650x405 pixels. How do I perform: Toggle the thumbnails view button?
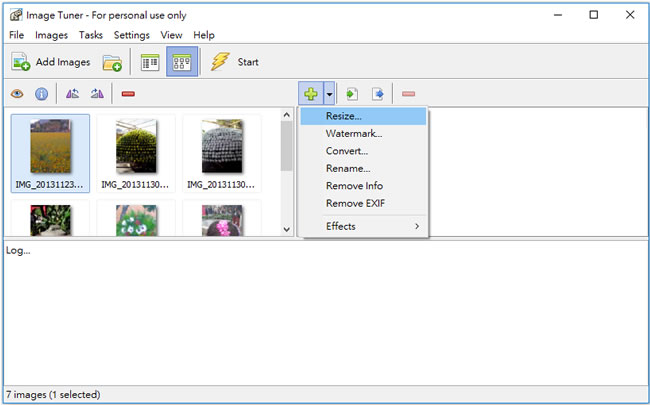click(181, 63)
